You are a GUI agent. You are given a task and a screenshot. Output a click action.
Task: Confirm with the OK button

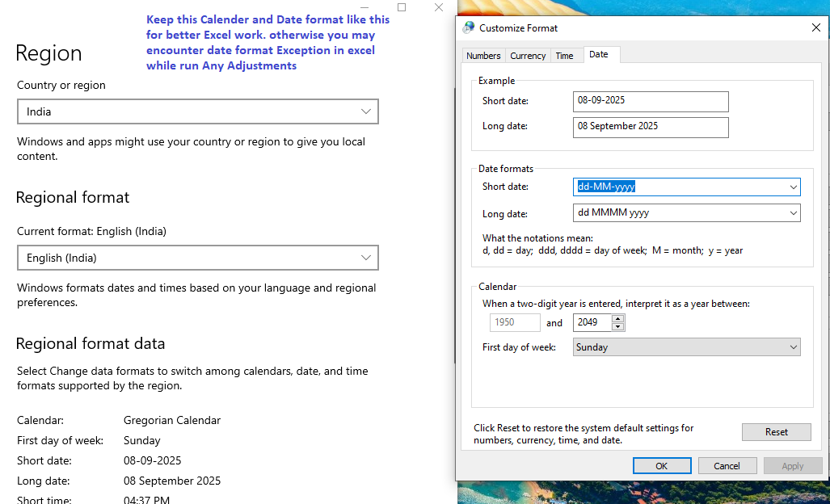click(662, 466)
